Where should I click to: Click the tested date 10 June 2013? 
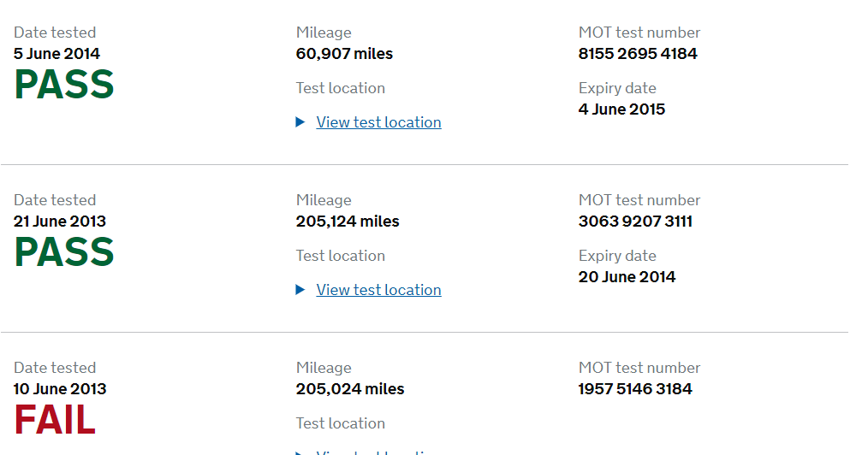(60, 389)
